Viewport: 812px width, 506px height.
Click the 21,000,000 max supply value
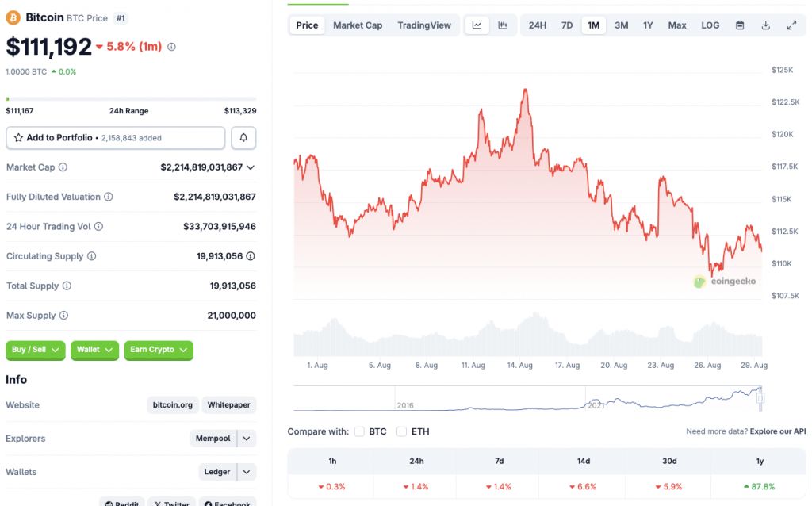pyautogui.click(x=232, y=316)
